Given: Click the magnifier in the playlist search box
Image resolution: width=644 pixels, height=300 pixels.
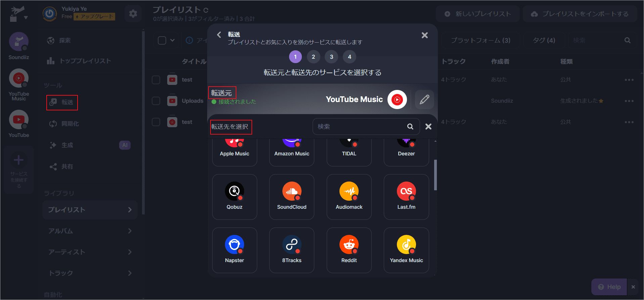Looking at the screenshot, I should coord(627,40).
